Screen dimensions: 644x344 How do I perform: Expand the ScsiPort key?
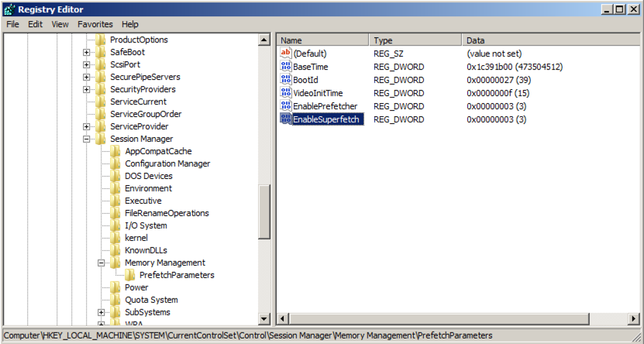click(x=86, y=64)
